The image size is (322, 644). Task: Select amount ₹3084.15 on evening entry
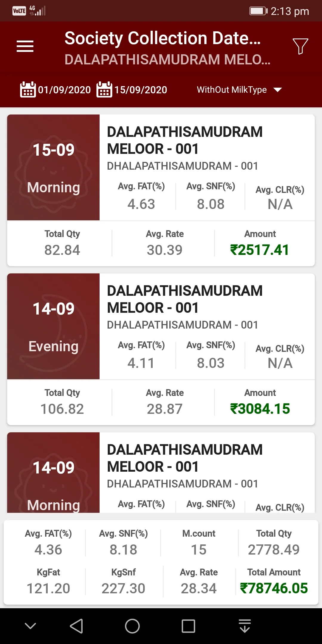[x=260, y=409]
